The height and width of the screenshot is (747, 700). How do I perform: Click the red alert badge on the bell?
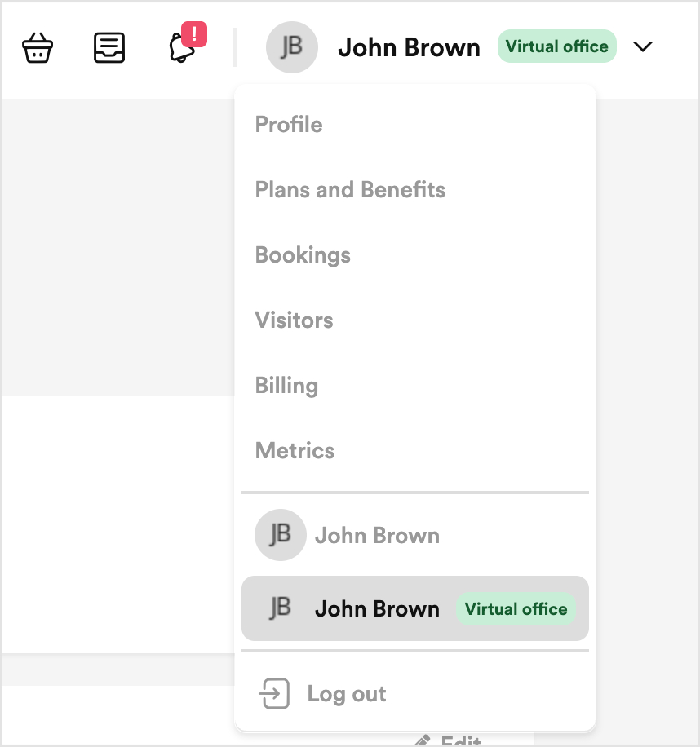pos(194,35)
